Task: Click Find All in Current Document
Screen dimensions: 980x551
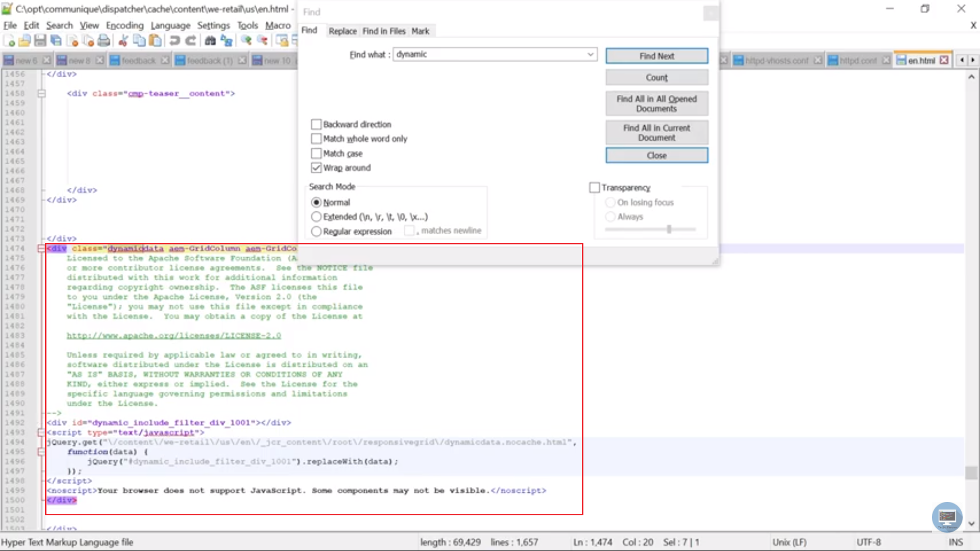Action: pos(656,133)
